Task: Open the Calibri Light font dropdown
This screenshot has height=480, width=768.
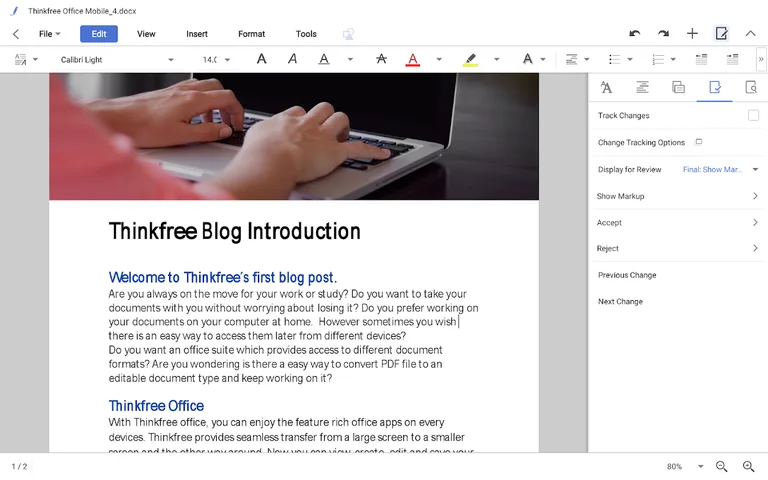Action: (x=116, y=60)
